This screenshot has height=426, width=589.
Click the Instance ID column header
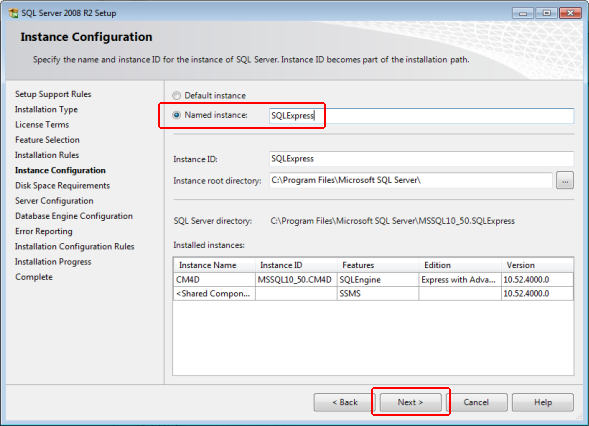[296, 265]
